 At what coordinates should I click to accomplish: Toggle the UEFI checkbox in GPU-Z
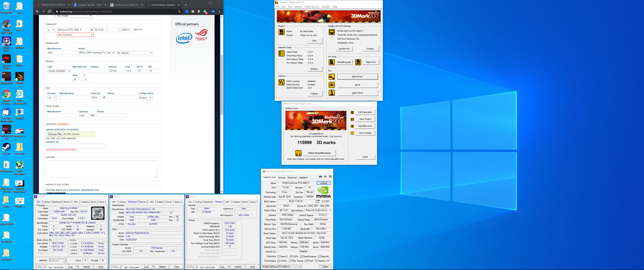tap(323, 201)
